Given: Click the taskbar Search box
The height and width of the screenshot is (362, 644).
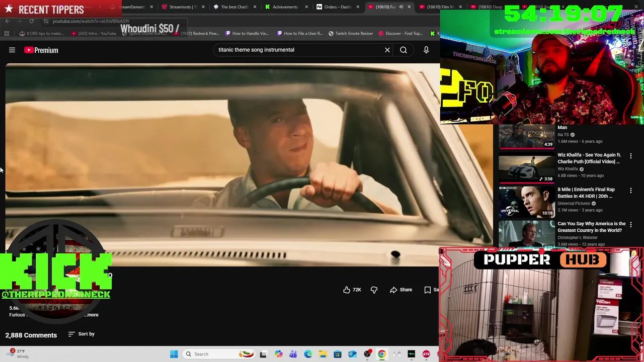Looking at the screenshot, I should pyautogui.click(x=219, y=354).
